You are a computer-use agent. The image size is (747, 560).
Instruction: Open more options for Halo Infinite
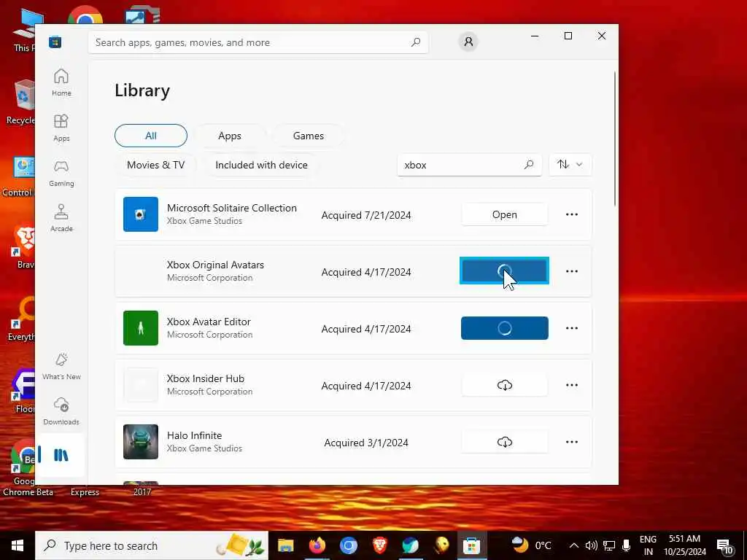tap(572, 442)
